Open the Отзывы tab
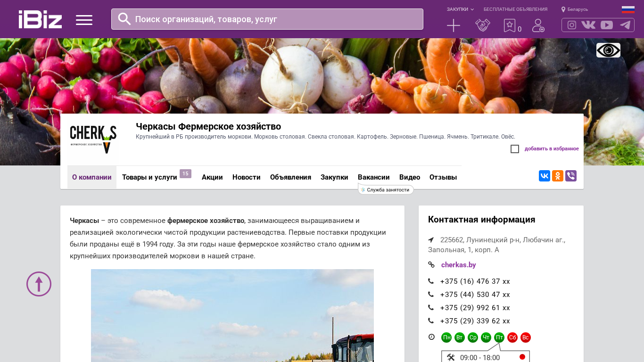This screenshot has height=362, width=644. point(443,177)
